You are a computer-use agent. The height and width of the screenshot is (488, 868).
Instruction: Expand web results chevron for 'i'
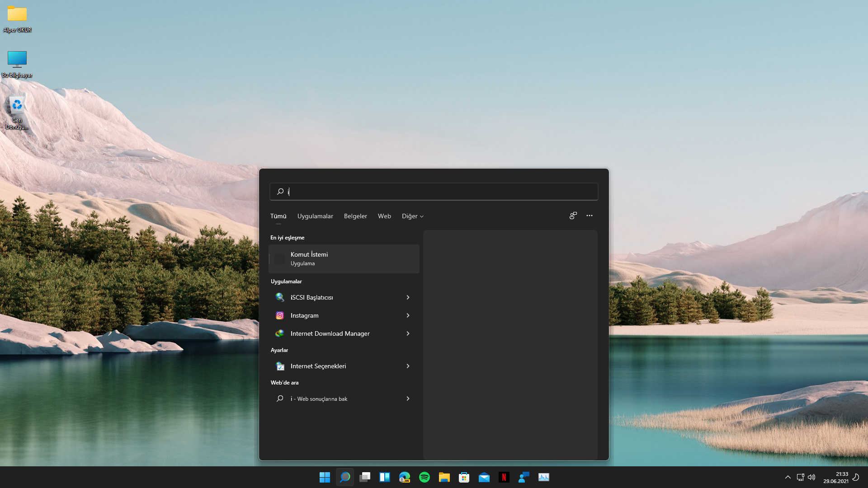point(408,399)
